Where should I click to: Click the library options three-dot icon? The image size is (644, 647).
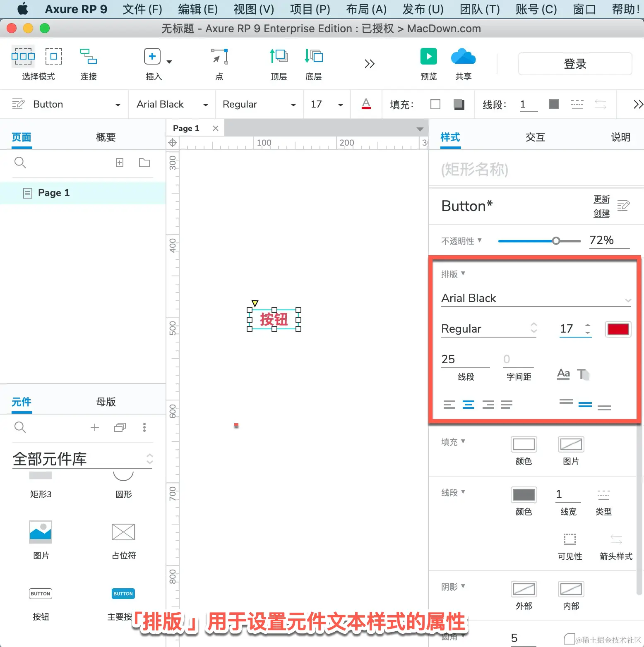tap(144, 427)
